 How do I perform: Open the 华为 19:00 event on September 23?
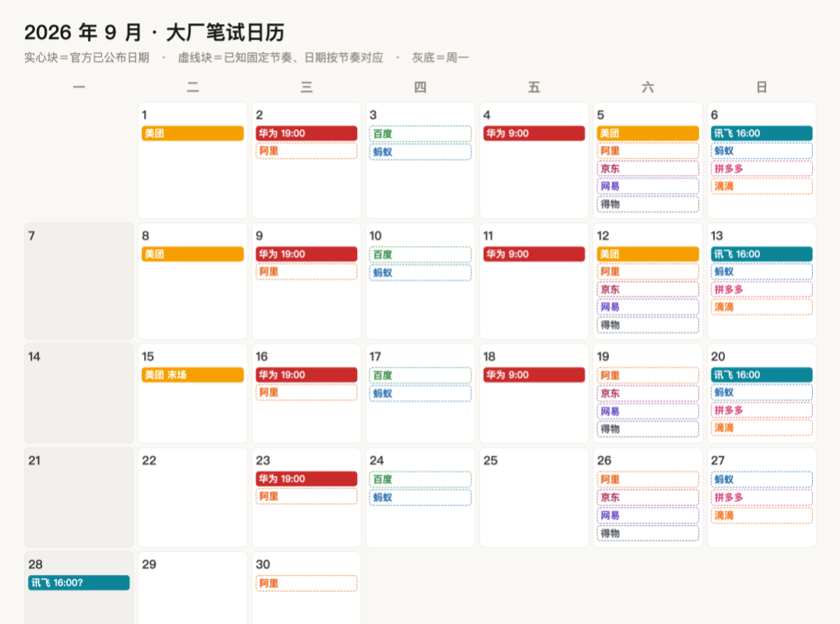[306, 479]
